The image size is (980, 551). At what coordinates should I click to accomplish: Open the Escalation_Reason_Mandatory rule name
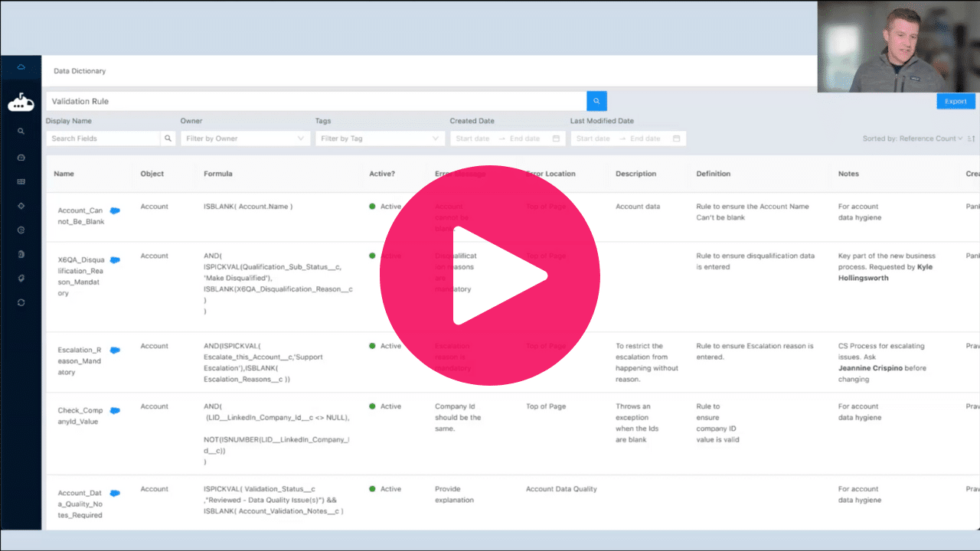[81, 361]
